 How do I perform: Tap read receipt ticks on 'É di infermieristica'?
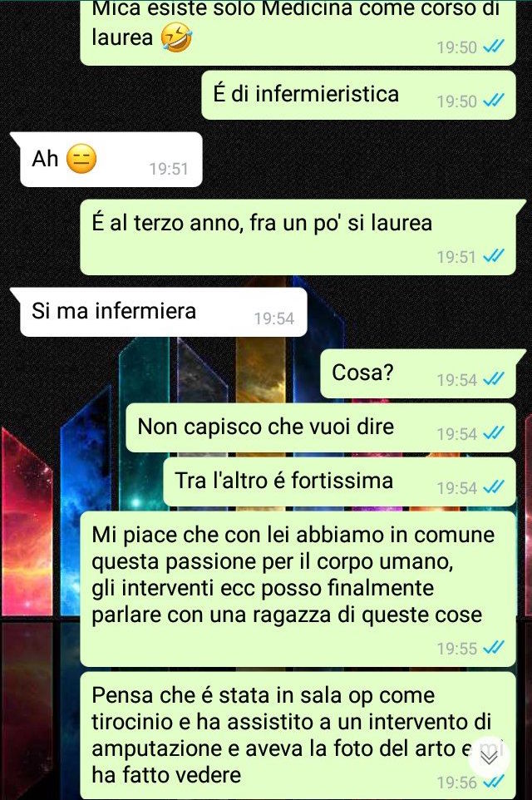[x=493, y=101]
